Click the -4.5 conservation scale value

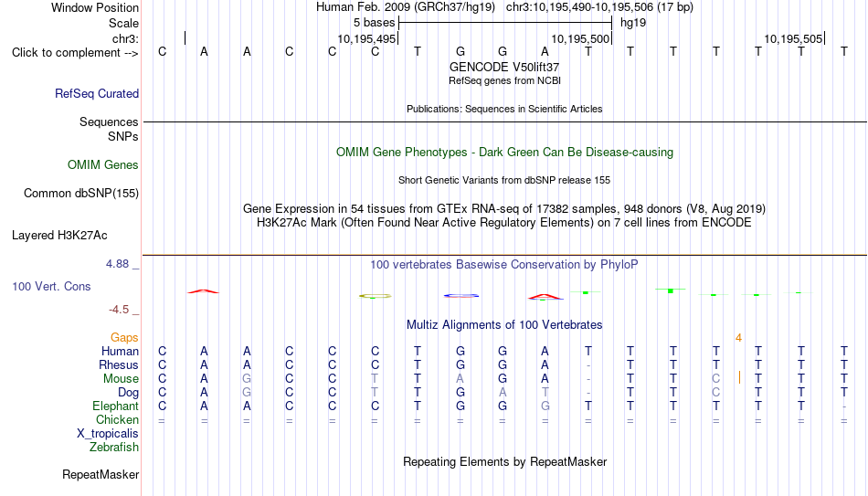coord(119,310)
